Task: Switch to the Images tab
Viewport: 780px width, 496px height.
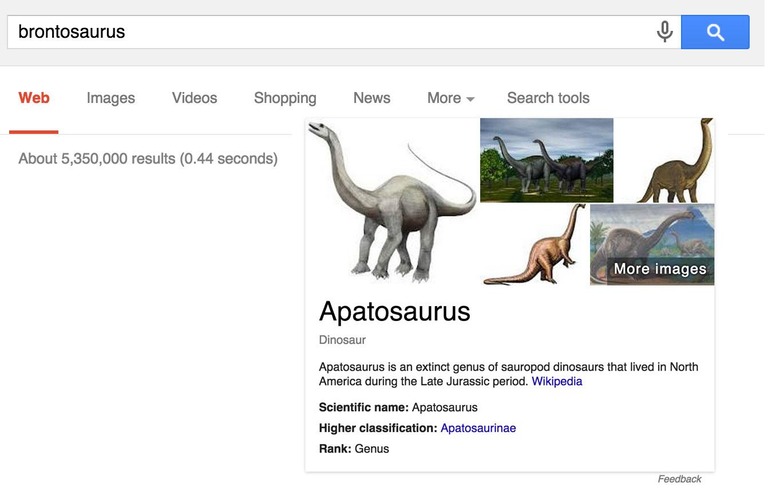Action: 111,98
